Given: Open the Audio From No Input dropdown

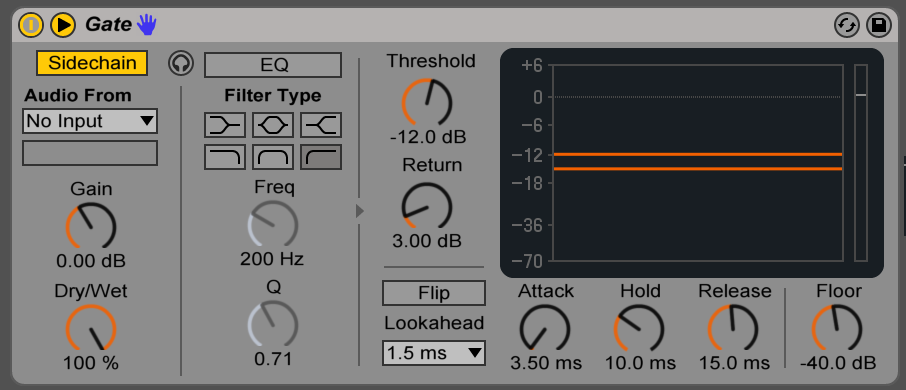Looking at the screenshot, I should pyautogui.click(x=90, y=121).
